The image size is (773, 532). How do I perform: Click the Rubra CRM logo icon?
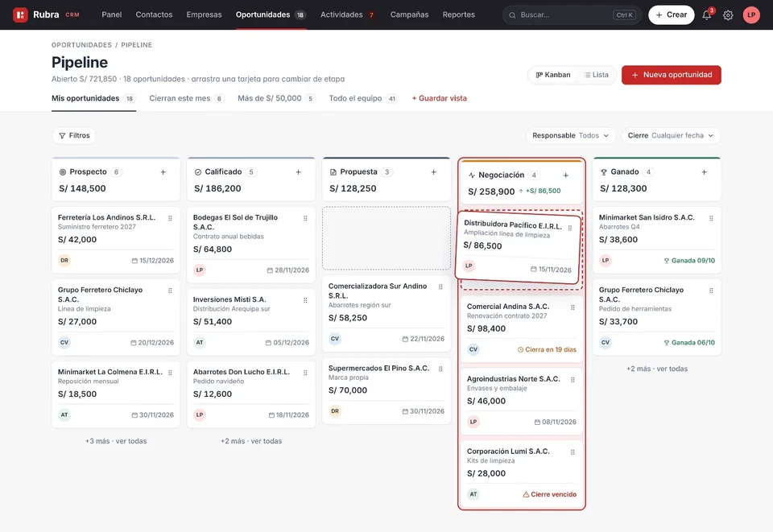point(20,14)
